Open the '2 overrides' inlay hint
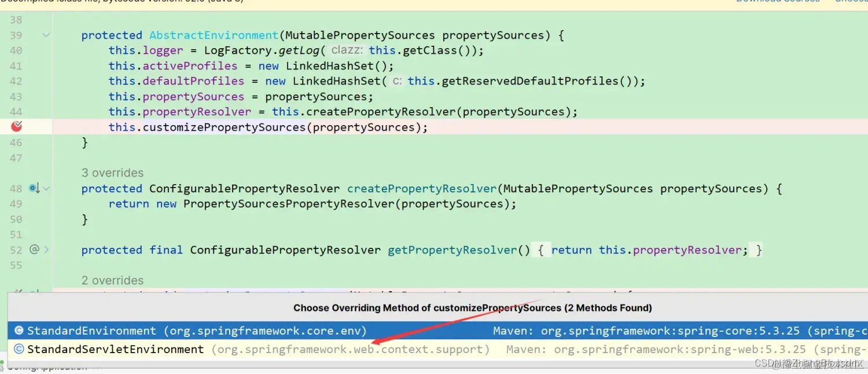The height and width of the screenshot is (374, 868). pyautogui.click(x=112, y=280)
